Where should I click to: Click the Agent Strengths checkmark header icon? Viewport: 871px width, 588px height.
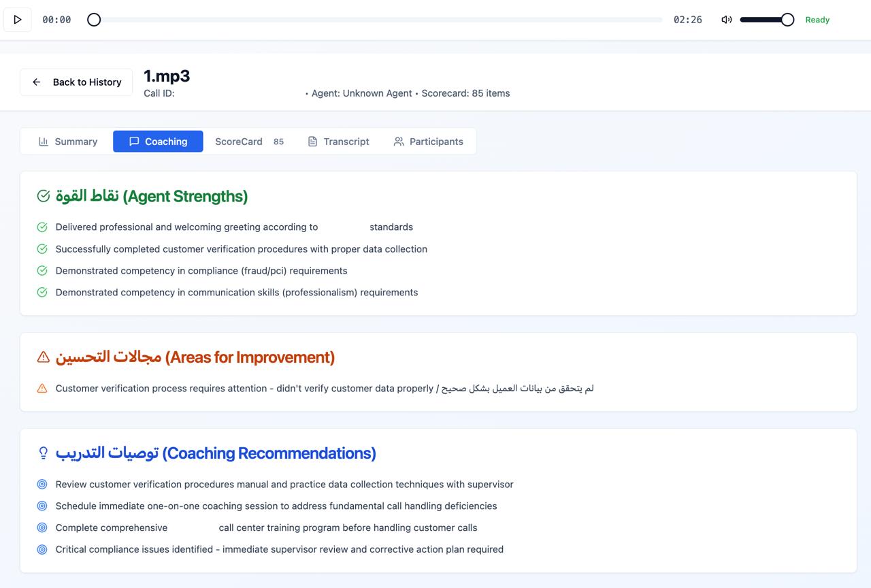point(44,196)
